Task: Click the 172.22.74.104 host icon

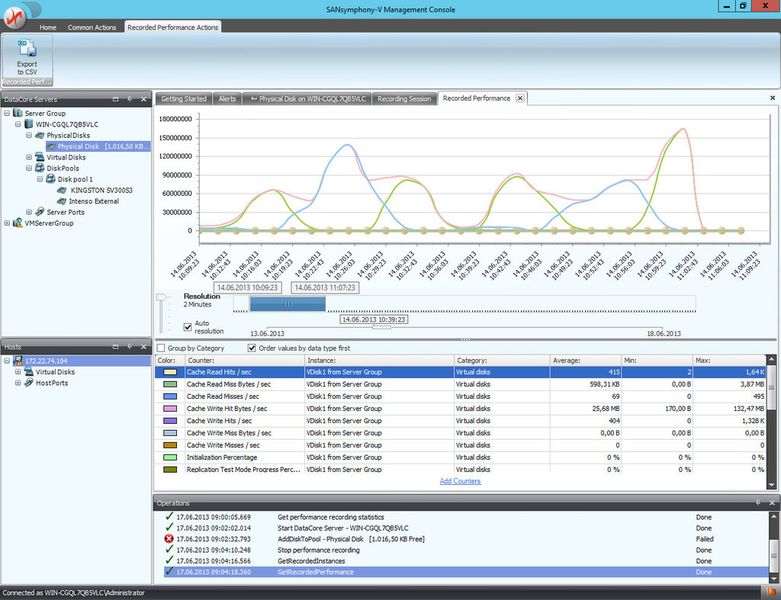Action: (18, 360)
